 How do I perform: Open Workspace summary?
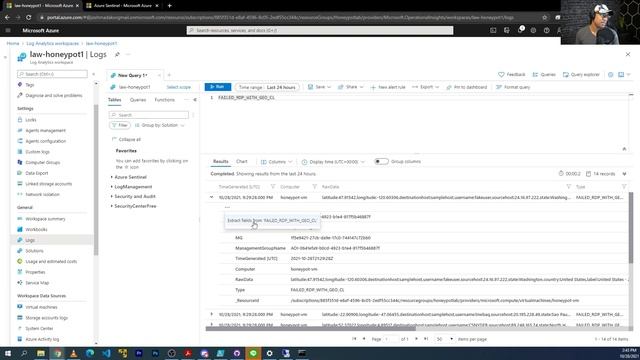(45, 219)
